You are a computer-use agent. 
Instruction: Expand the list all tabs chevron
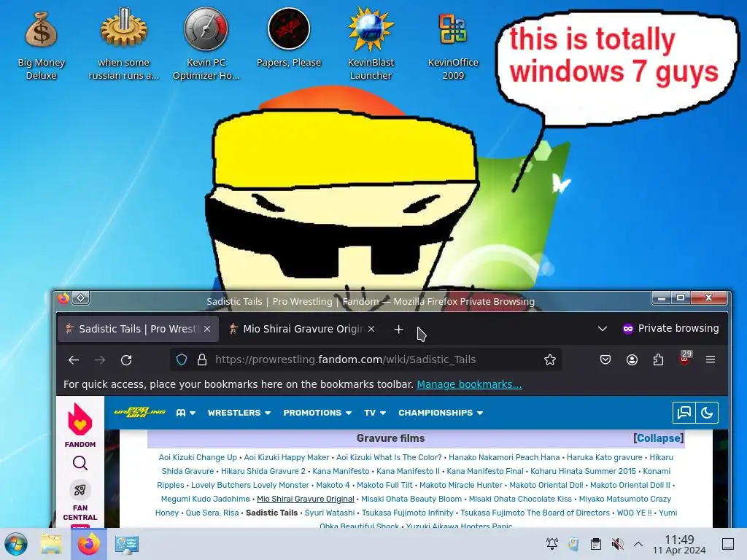click(x=602, y=329)
